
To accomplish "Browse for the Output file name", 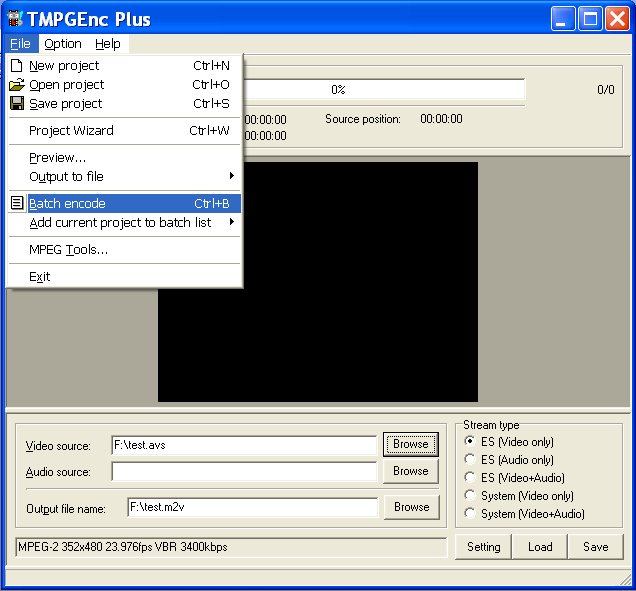I will point(412,507).
